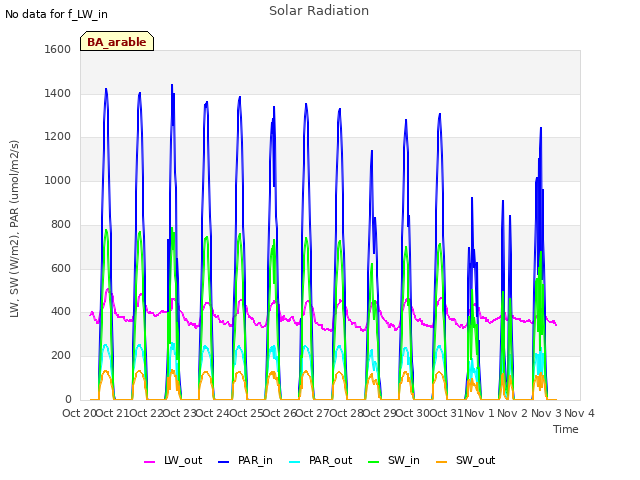
Task: Toggle the SW_in legend label
Action: pos(404,460)
